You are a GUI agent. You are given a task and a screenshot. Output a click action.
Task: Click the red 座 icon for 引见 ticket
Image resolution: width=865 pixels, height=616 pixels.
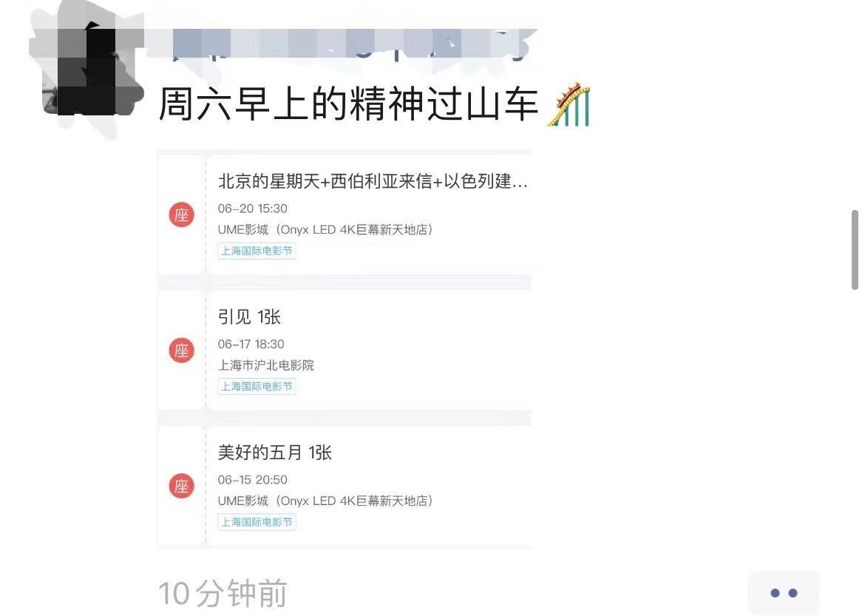181,351
